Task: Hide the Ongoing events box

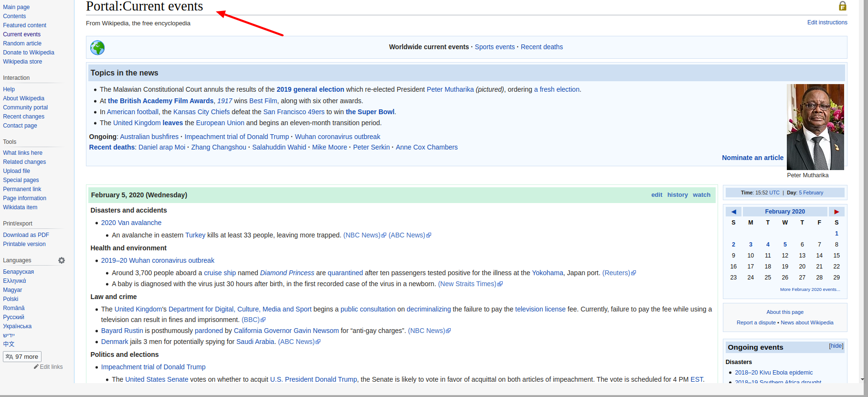Action: click(836, 346)
